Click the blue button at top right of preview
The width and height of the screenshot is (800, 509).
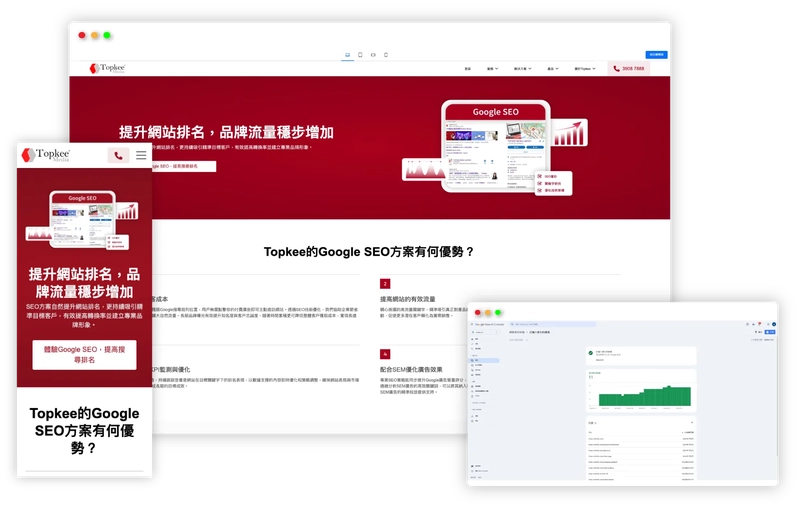click(656, 54)
